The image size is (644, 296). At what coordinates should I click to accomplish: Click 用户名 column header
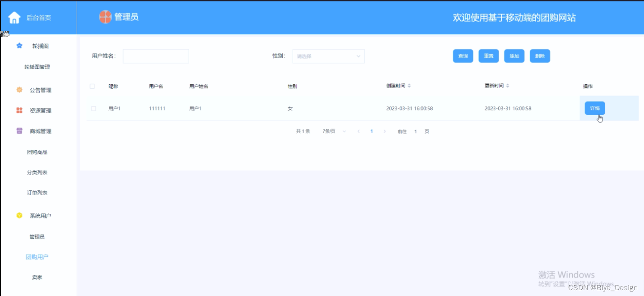[156, 86]
